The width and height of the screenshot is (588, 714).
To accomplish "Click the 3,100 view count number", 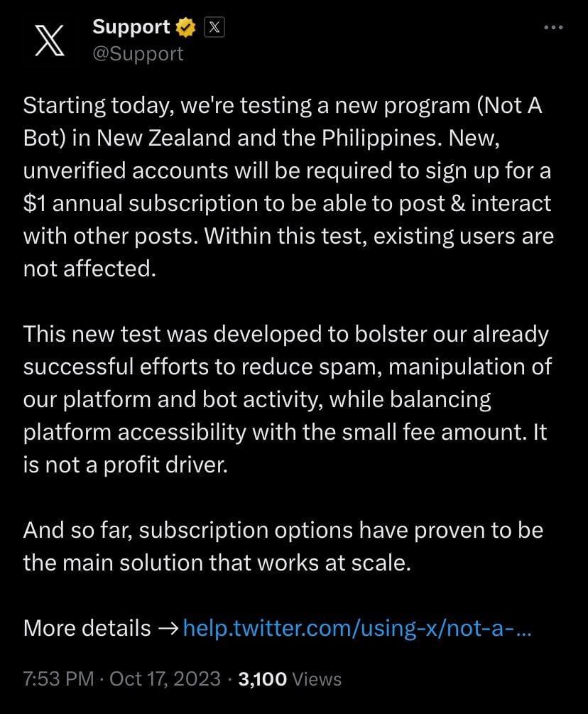I will point(263,679).
